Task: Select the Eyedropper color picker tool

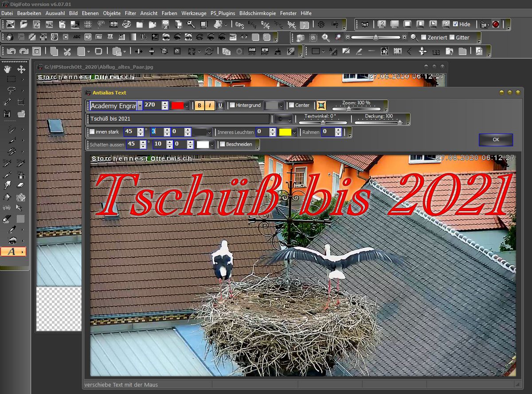Action: [11, 230]
